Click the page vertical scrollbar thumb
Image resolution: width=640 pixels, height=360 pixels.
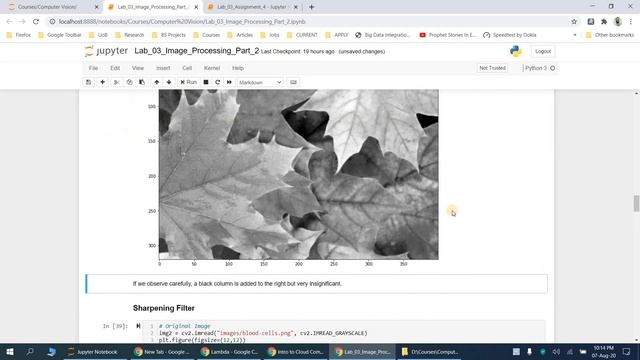[x=636, y=203]
